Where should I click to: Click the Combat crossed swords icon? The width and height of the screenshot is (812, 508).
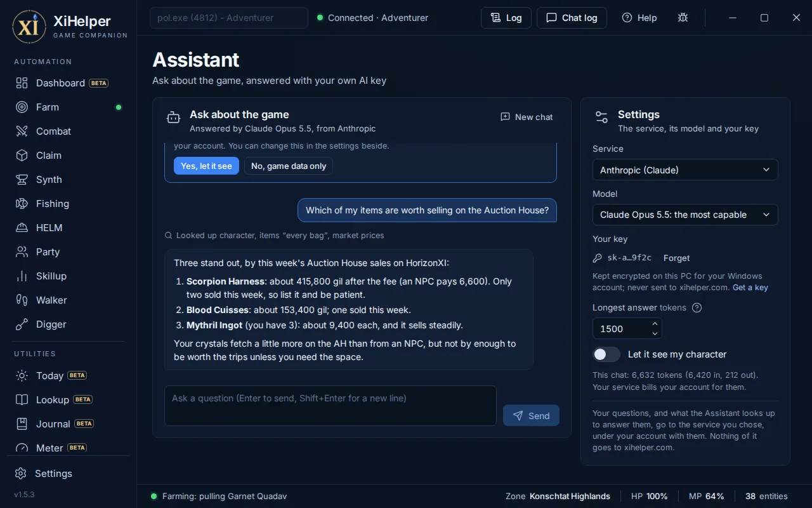tap(22, 131)
